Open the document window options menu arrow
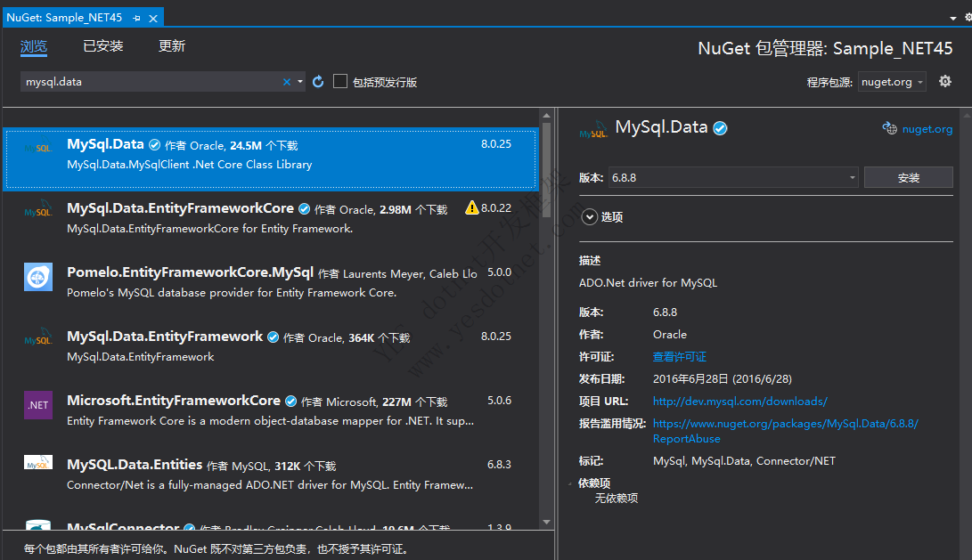This screenshot has height=560, width=972. 952,19
